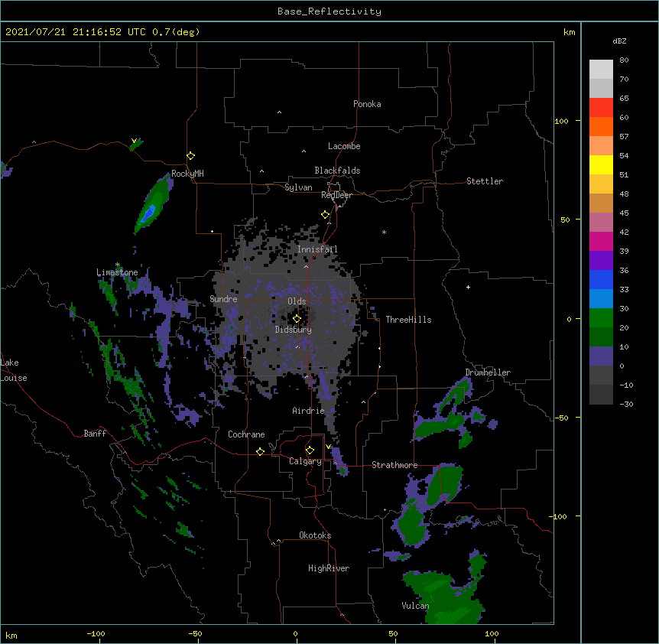This screenshot has width=659, height=644.
Task: Click the Stettler city label
Action: click(x=484, y=181)
